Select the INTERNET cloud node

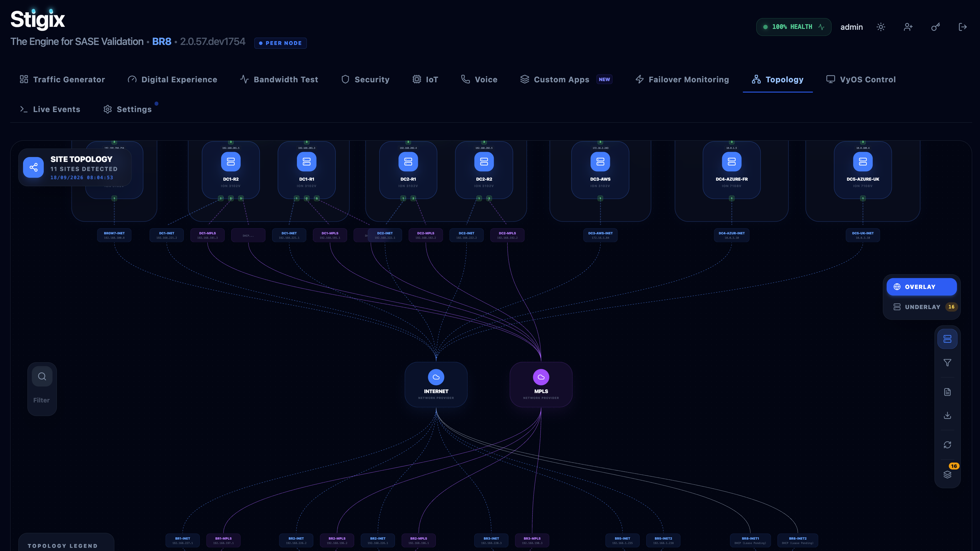coord(436,384)
